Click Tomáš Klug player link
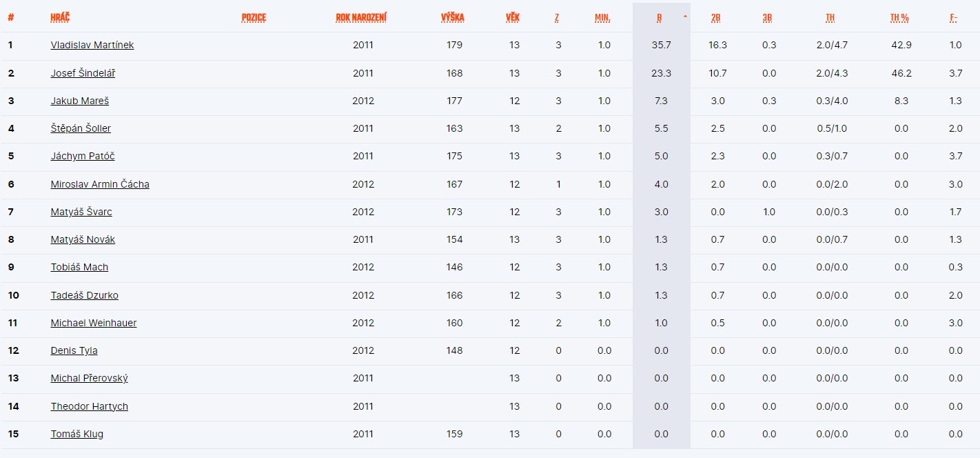980x458 pixels. pyautogui.click(x=77, y=434)
